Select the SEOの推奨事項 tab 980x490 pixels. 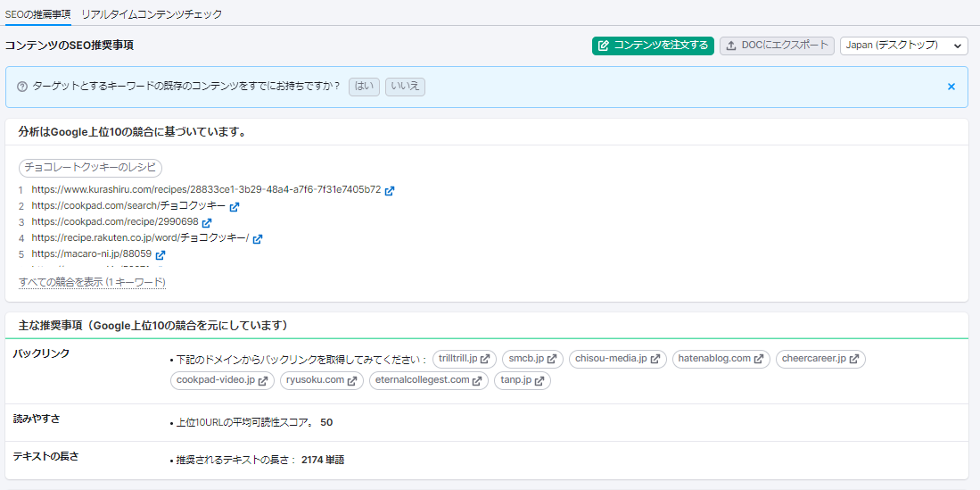tap(37, 14)
